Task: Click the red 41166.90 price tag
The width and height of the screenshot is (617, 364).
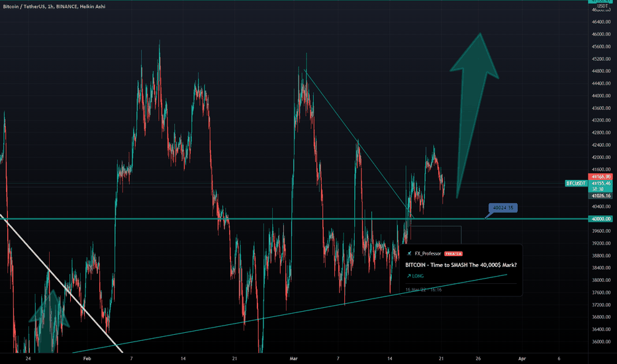Action: 600,177
